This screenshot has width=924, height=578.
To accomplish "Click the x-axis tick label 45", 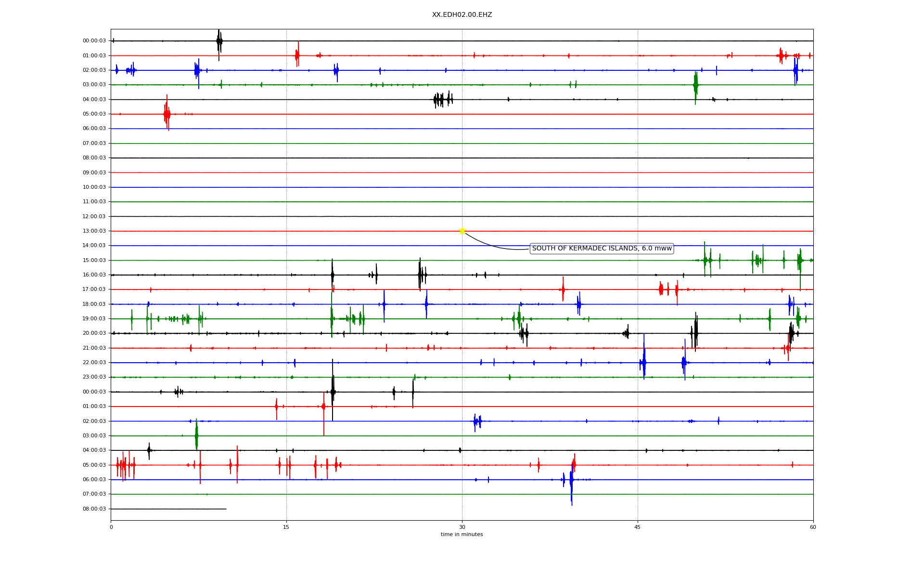I will pyautogui.click(x=638, y=527).
